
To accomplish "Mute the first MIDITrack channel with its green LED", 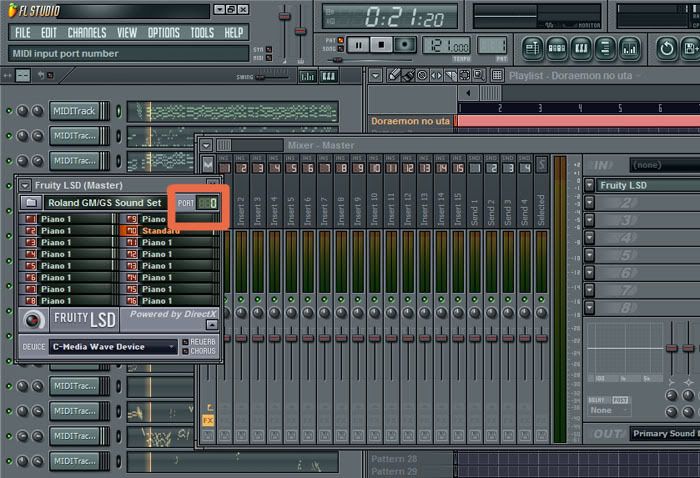I will pyautogui.click(x=8, y=111).
